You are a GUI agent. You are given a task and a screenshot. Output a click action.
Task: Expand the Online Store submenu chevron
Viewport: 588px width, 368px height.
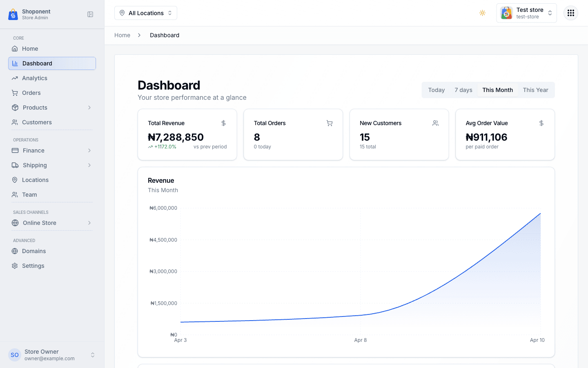[89, 223]
